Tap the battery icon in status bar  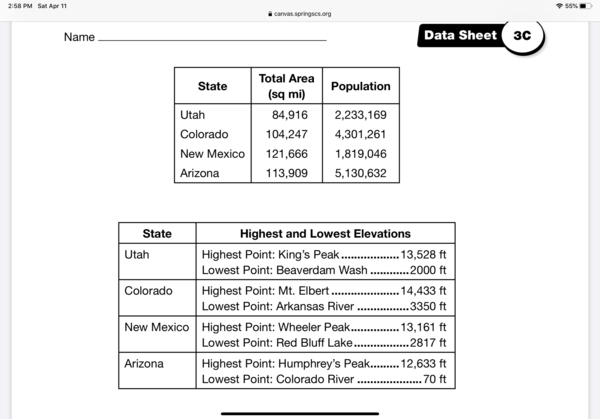click(585, 6)
